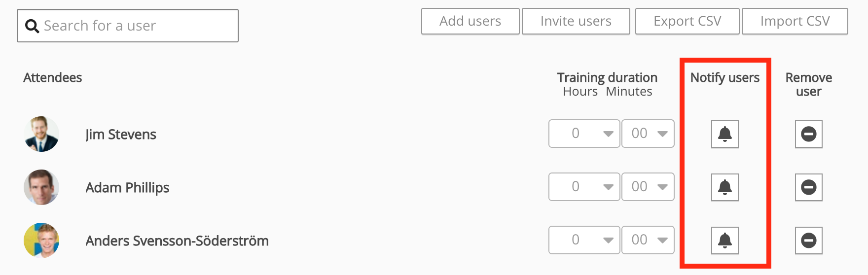
Task: Remove Anders Svensson-Söderström from the list
Action: click(x=808, y=241)
